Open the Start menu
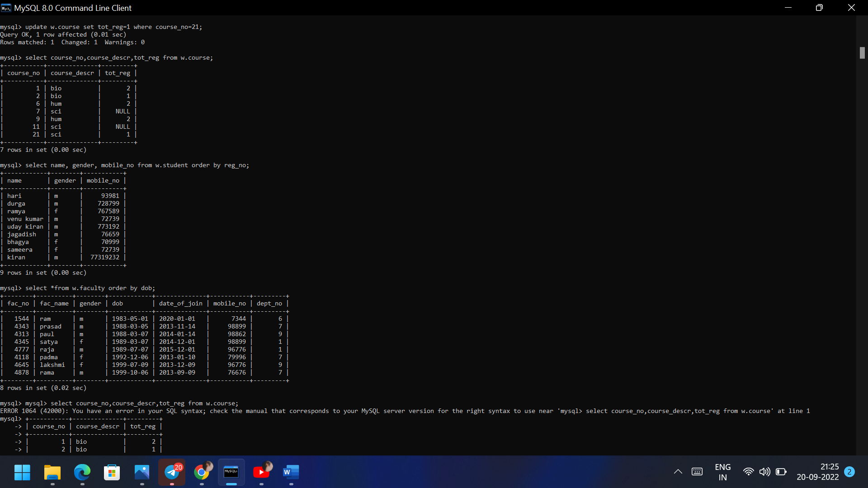This screenshot has height=488, width=868. (22, 473)
